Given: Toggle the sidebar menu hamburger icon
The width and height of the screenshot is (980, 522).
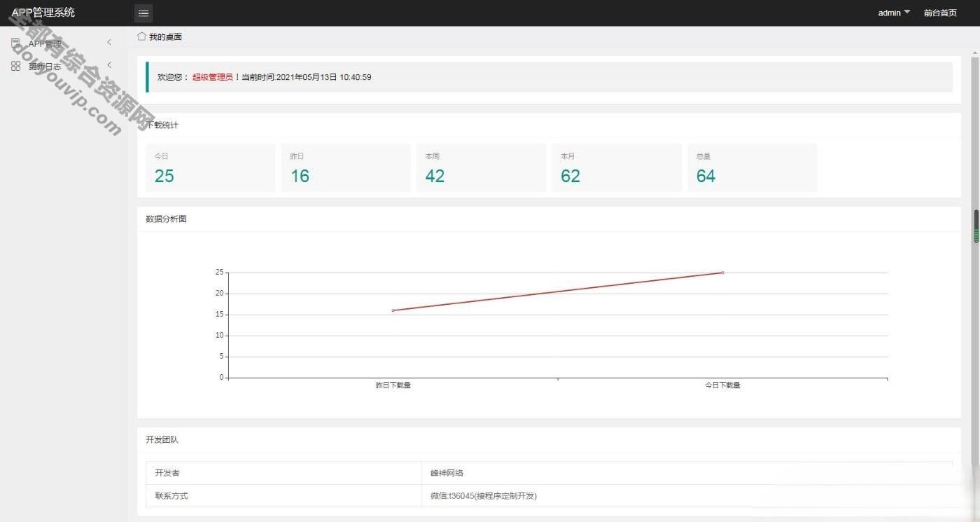Looking at the screenshot, I should pyautogui.click(x=143, y=13).
